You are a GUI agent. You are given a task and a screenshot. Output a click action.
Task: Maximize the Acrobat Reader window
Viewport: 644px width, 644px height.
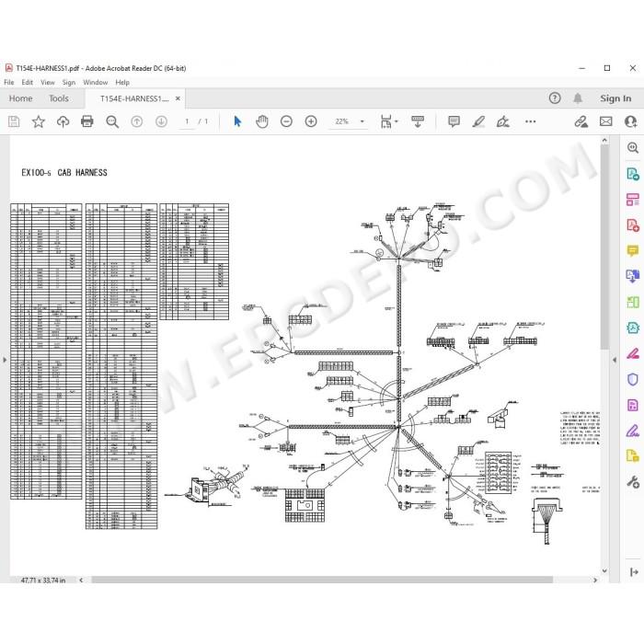[607, 68]
